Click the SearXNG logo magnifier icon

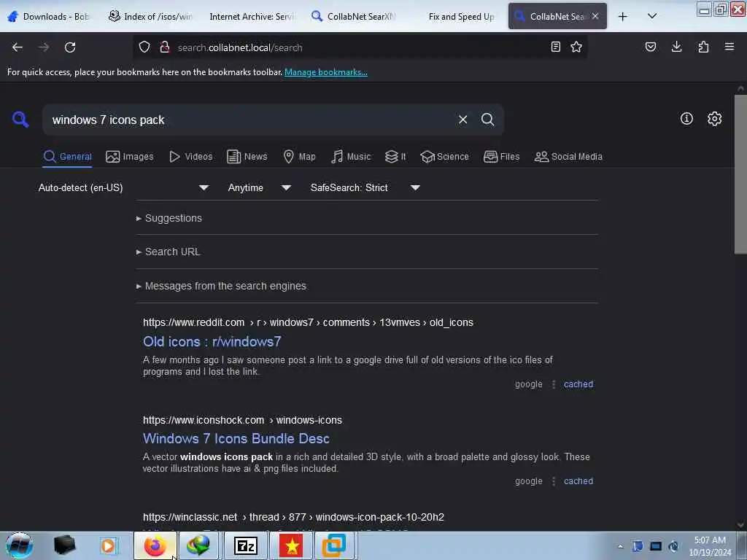pos(20,119)
